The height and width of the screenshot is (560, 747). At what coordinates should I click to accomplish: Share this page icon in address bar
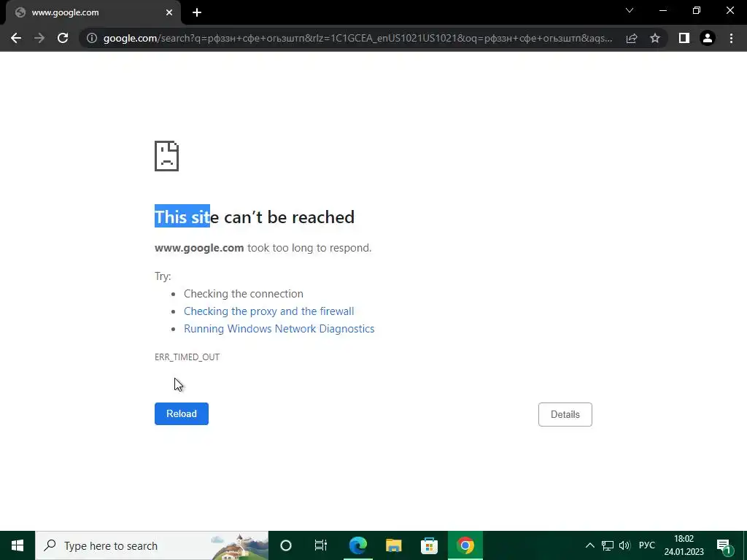(632, 38)
